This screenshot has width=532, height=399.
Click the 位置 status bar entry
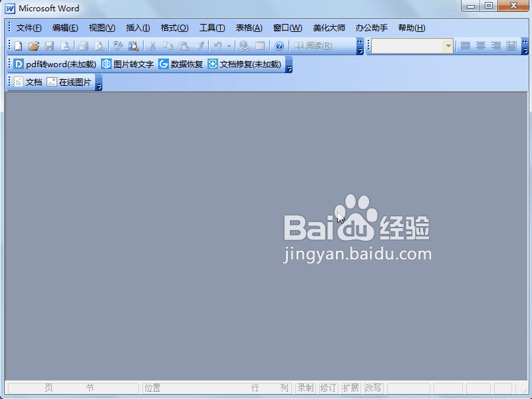[x=152, y=388]
